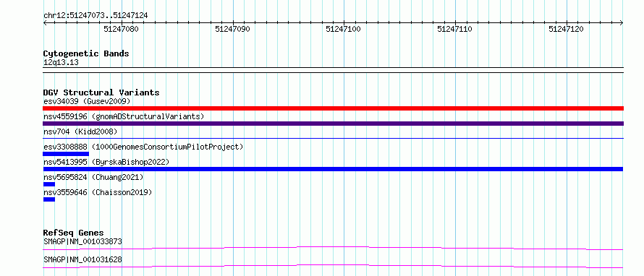
Task: Click ruler position 51247090
Action: (232, 29)
